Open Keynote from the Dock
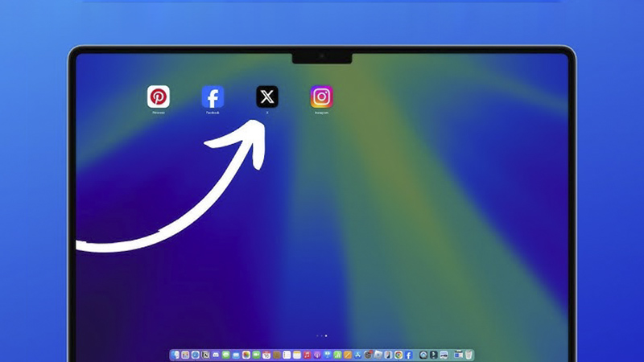 pos(328,355)
